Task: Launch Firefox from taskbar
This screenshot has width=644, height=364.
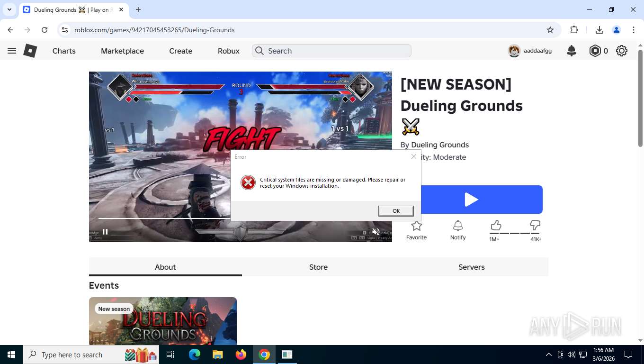Action: pos(241,355)
